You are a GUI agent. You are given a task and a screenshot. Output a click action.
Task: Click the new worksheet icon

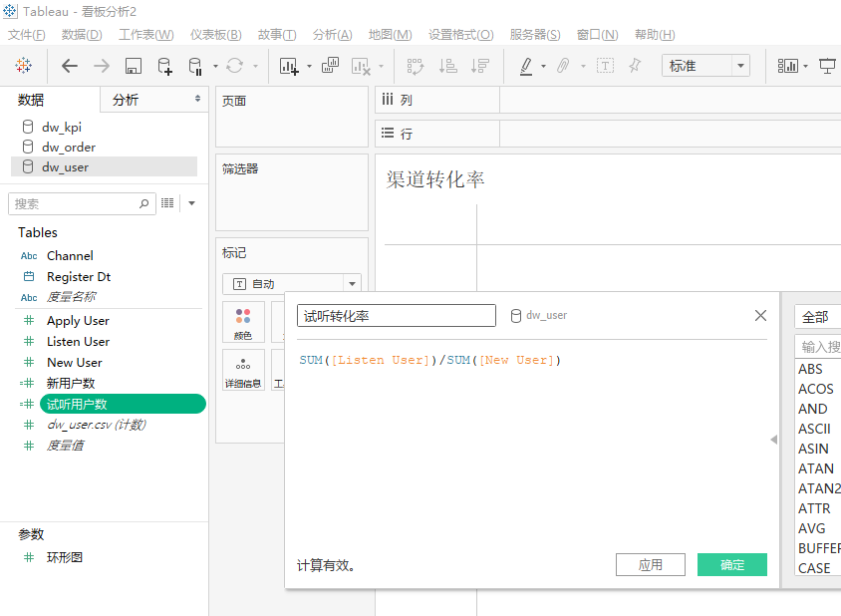pyautogui.click(x=289, y=66)
